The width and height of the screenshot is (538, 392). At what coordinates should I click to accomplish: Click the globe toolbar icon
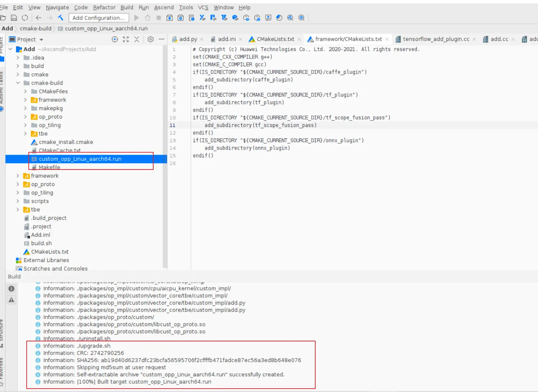click(279, 18)
